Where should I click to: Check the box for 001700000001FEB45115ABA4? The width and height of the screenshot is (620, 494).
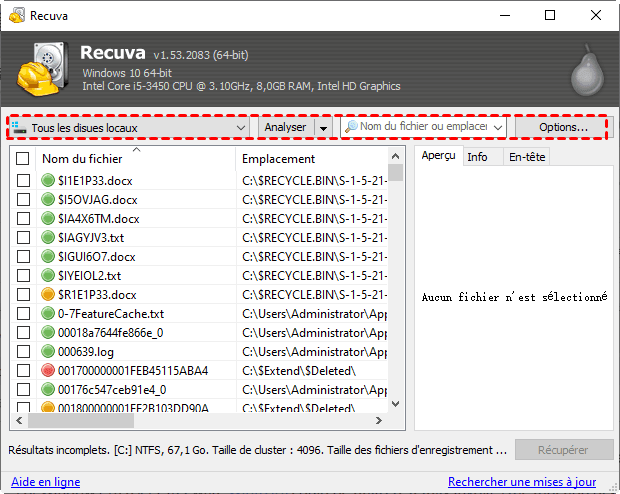(23, 370)
